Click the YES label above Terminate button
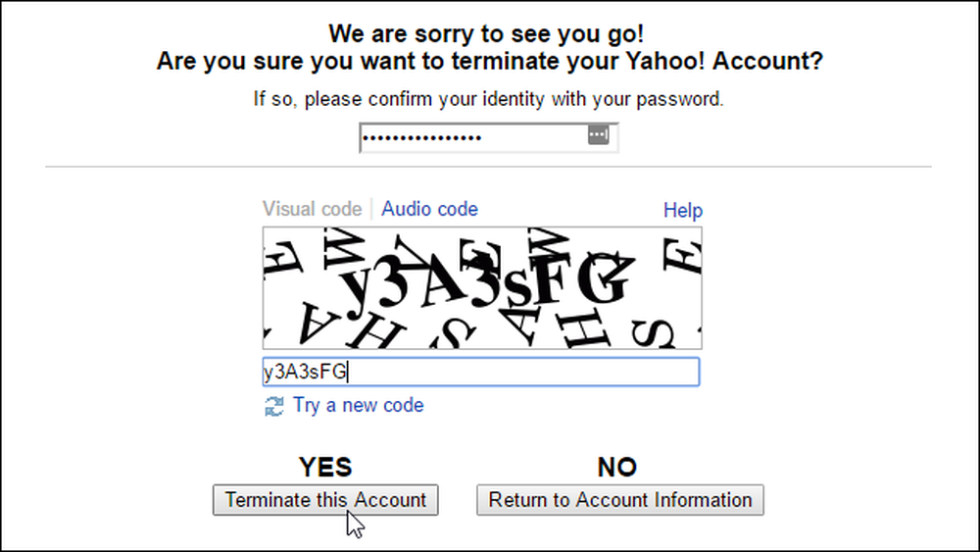This screenshot has height=552, width=980. (x=325, y=467)
